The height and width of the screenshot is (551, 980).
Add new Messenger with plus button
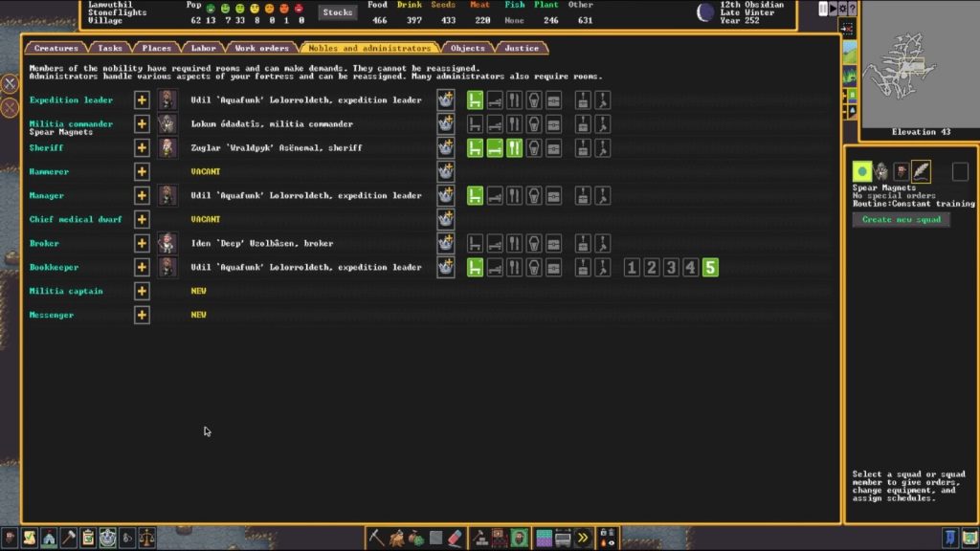tap(142, 315)
